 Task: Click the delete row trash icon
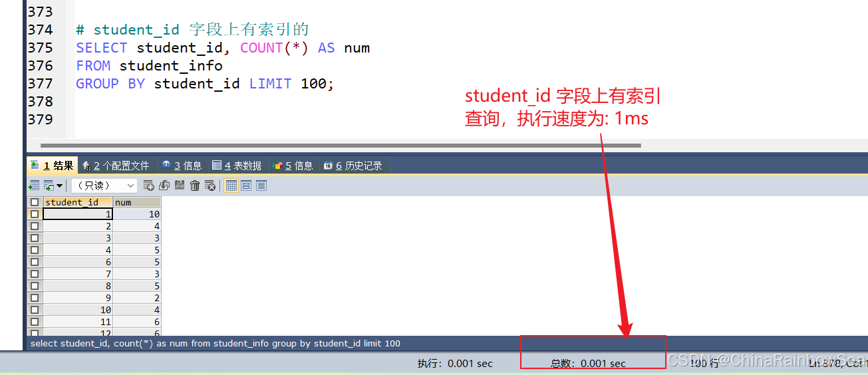tap(195, 186)
